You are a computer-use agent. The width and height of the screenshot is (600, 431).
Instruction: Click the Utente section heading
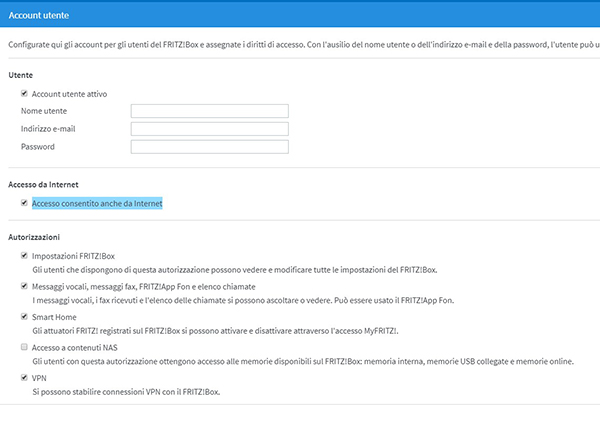point(21,75)
